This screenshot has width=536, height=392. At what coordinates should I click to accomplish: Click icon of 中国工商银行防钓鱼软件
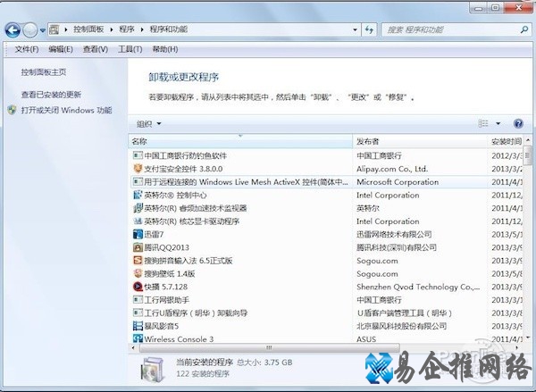(x=138, y=155)
